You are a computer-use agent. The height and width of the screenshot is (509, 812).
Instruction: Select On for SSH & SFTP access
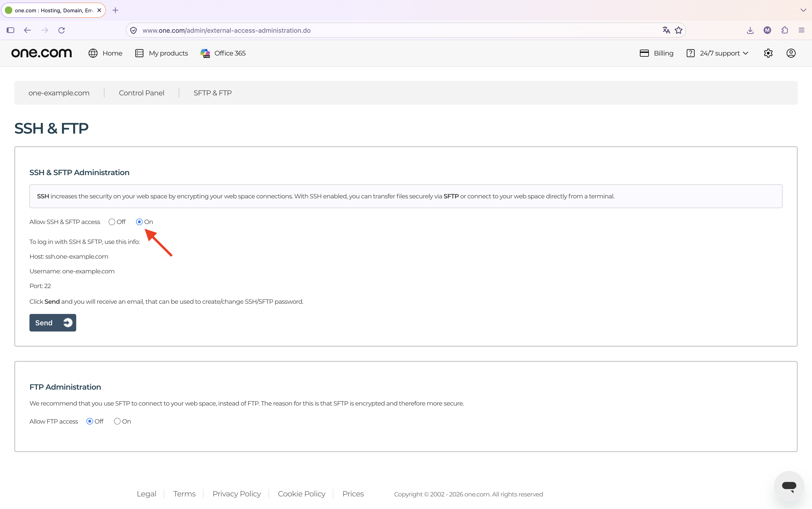click(139, 222)
